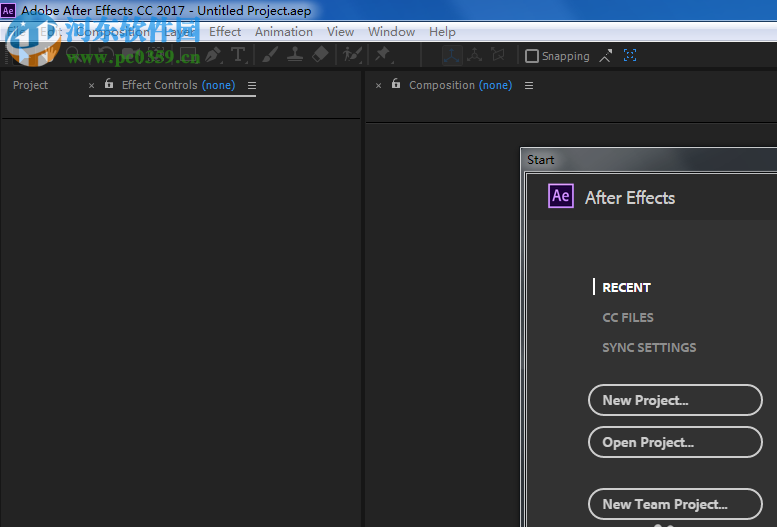Open the Animation menu
The height and width of the screenshot is (527, 777).
pos(284,32)
